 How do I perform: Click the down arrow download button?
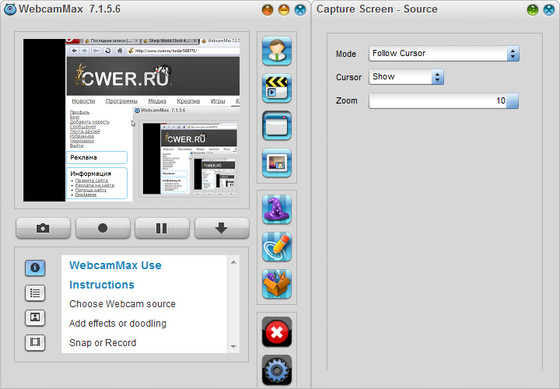click(221, 228)
